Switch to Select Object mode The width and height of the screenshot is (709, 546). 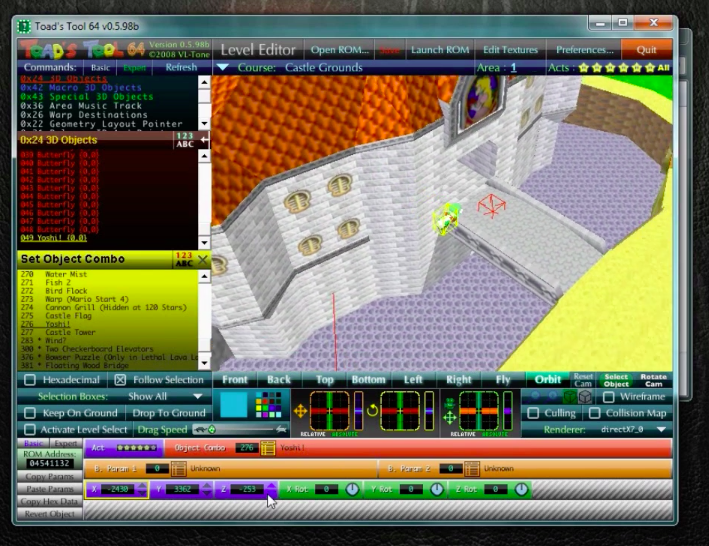616,380
